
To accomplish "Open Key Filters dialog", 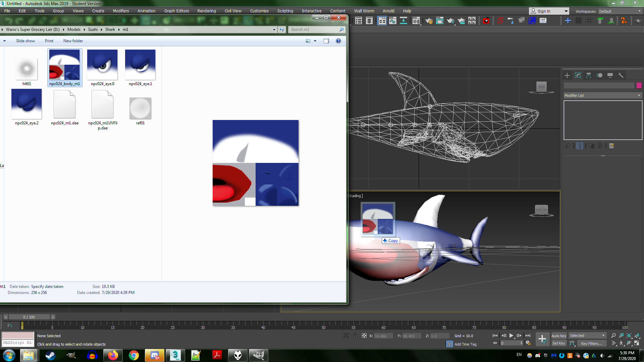I will pyautogui.click(x=592, y=343).
